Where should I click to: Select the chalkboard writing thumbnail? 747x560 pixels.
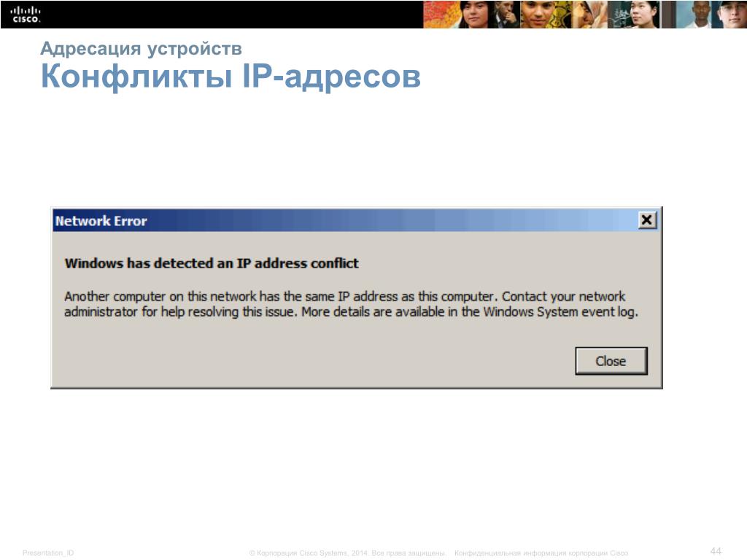pyautogui.click(x=619, y=15)
